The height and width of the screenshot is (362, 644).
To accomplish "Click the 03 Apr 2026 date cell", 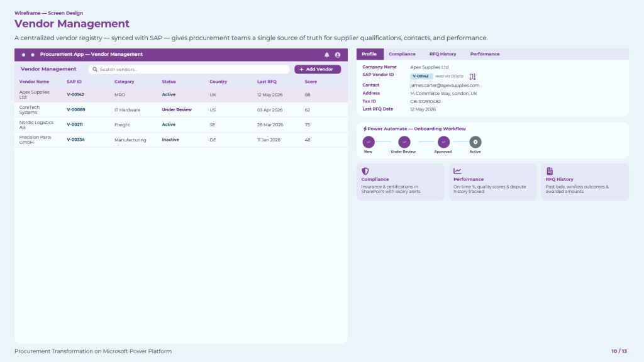I will (x=270, y=110).
